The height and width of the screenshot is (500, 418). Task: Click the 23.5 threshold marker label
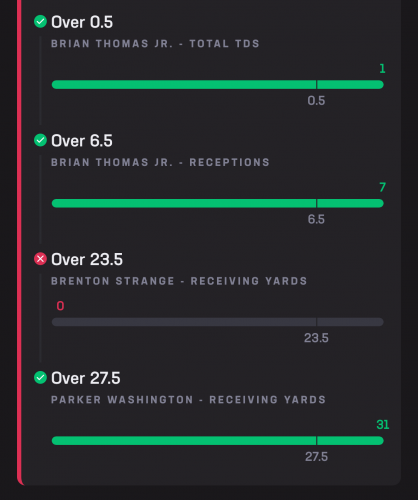click(316, 338)
